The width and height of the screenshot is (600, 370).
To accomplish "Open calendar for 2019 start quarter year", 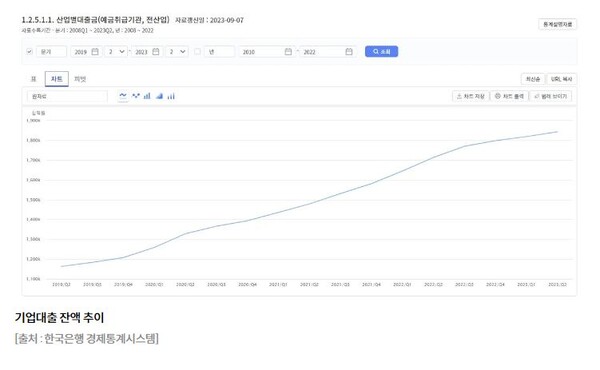I will [x=95, y=52].
